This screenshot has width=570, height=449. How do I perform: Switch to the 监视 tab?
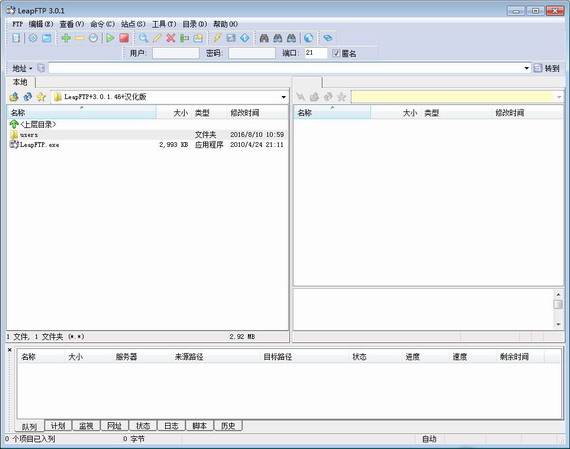click(86, 426)
